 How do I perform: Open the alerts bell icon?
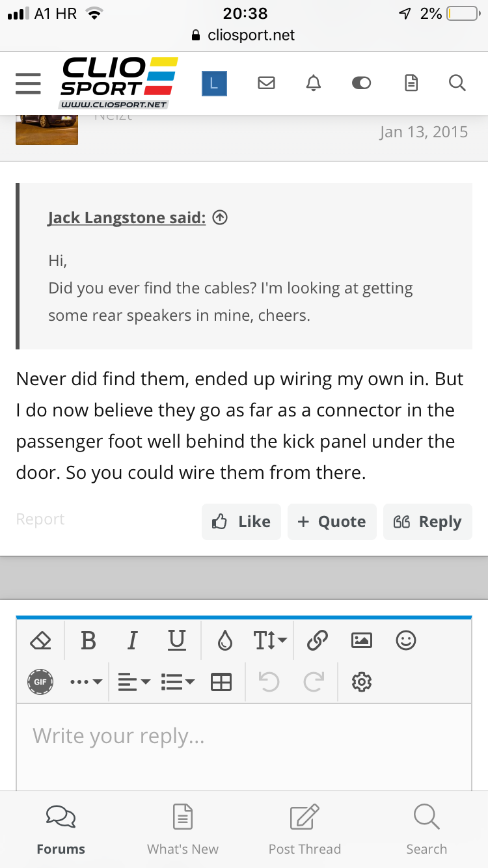(x=314, y=83)
